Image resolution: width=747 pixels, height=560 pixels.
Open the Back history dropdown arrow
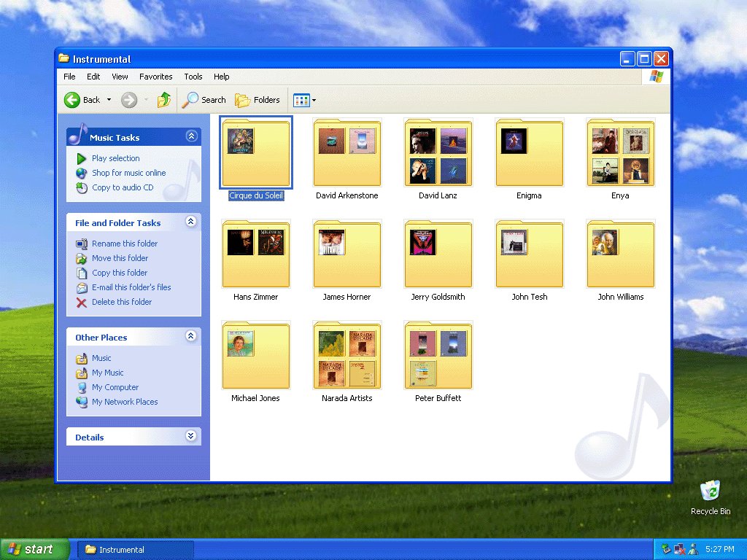[x=109, y=100]
